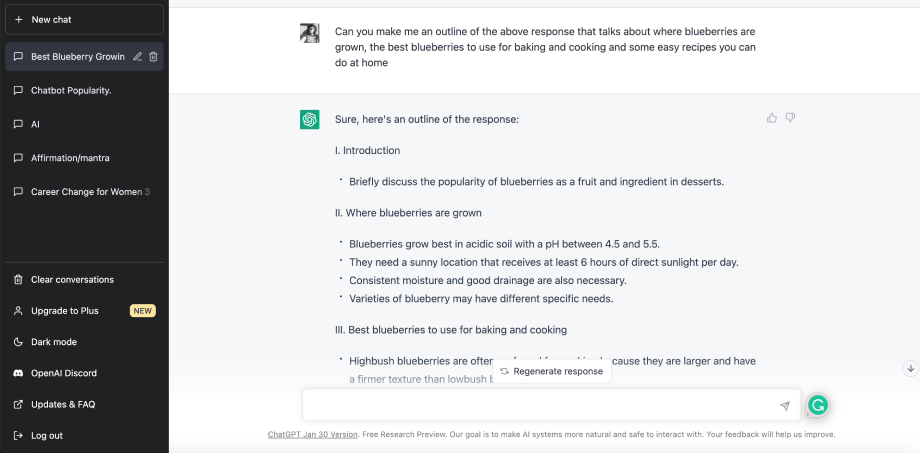Open the Grammarly extension icon
Screen dimensions: 920x453
coord(818,405)
